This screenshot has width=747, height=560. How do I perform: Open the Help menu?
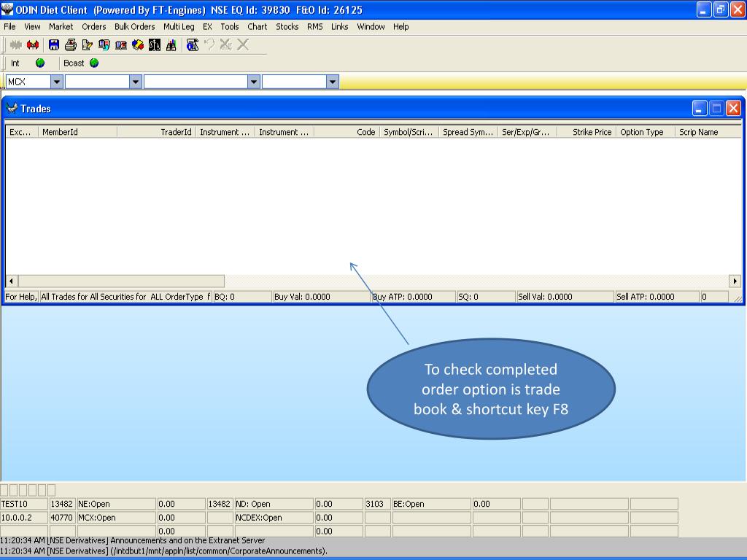pos(400,27)
